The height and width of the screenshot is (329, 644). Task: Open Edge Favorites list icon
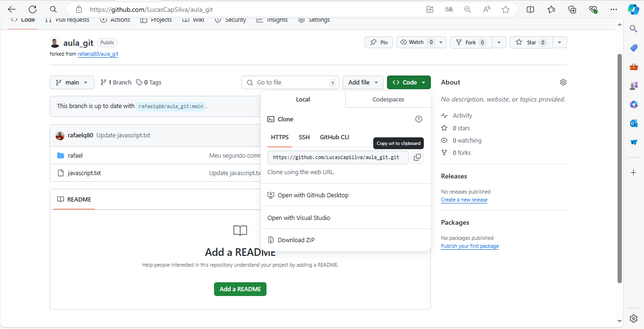click(551, 9)
